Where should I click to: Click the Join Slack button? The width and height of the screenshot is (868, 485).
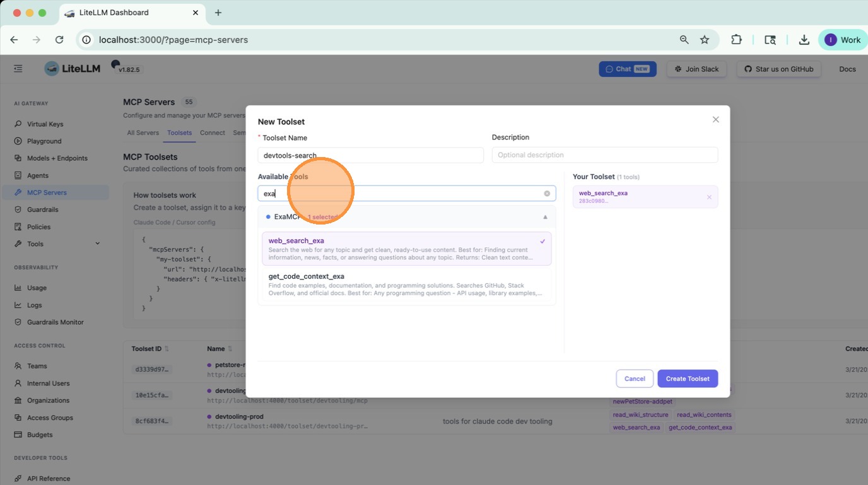pos(697,69)
